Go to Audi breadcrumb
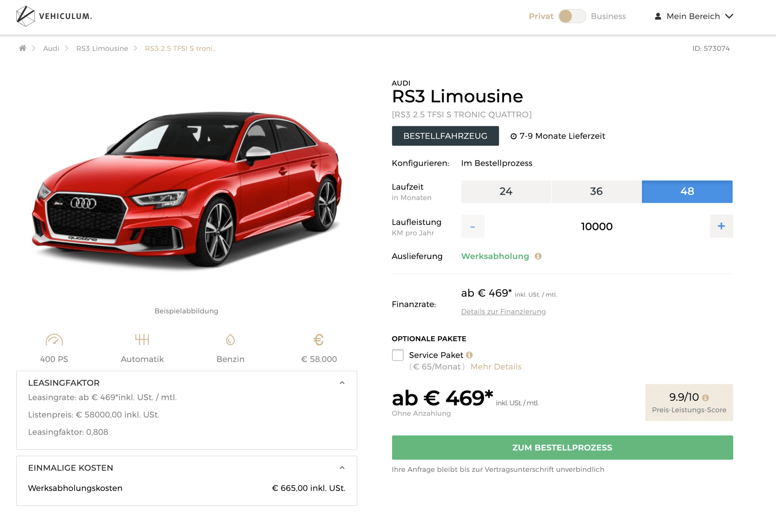776x532 pixels. point(51,49)
